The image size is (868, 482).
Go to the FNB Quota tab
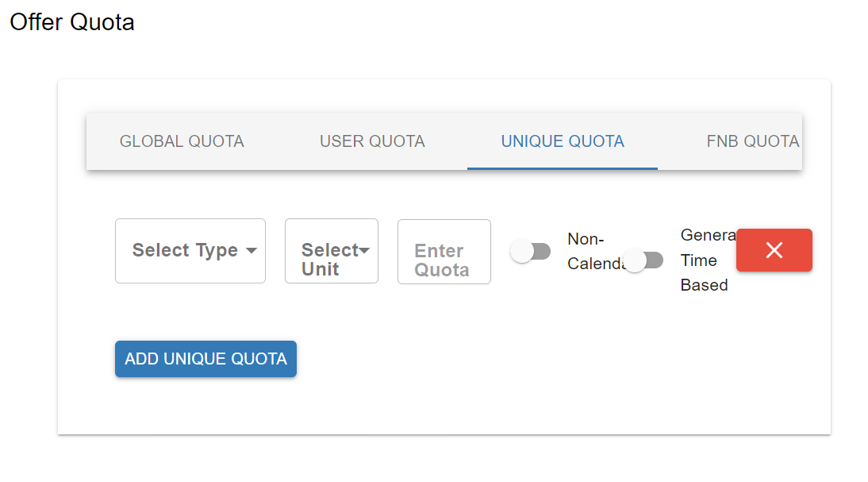pyautogui.click(x=752, y=141)
